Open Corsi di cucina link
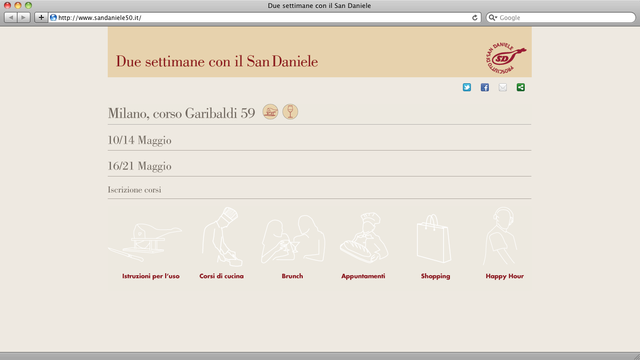The width and height of the screenshot is (640, 360). pyautogui.click(x=222, y=276)
